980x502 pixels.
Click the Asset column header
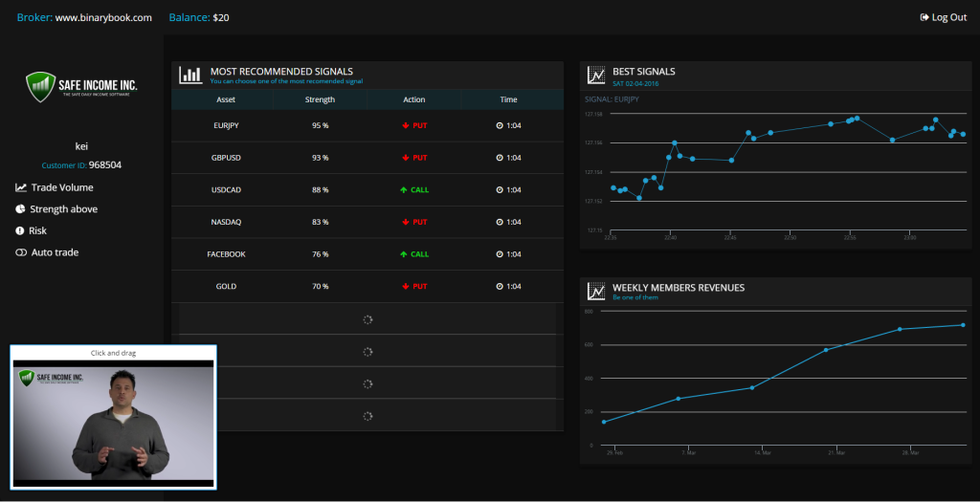(x=226, y=99)
